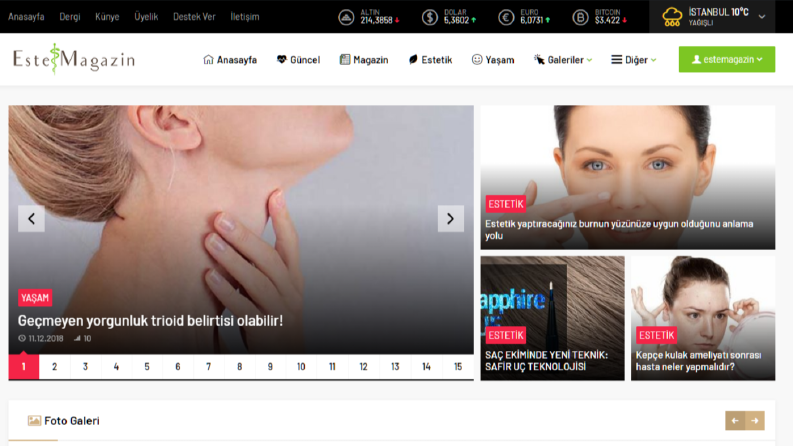The width and height of the screenshot is (793, 446).
Task: Open Künye in top bar
Action: (107, 17)
